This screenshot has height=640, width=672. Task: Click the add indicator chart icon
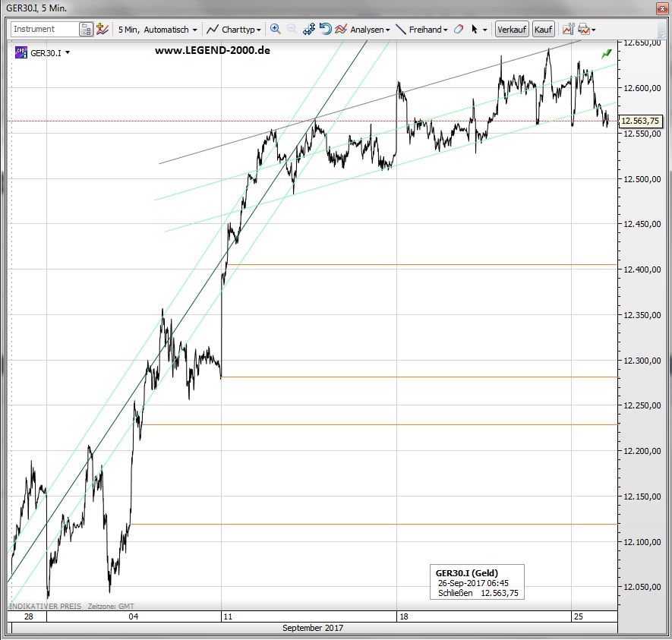[x=103, y=29]
